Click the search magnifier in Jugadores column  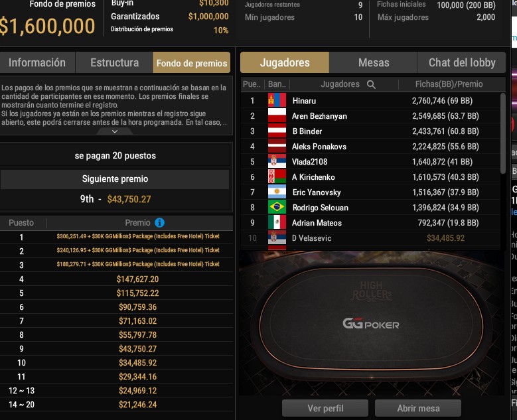point(371,84)
